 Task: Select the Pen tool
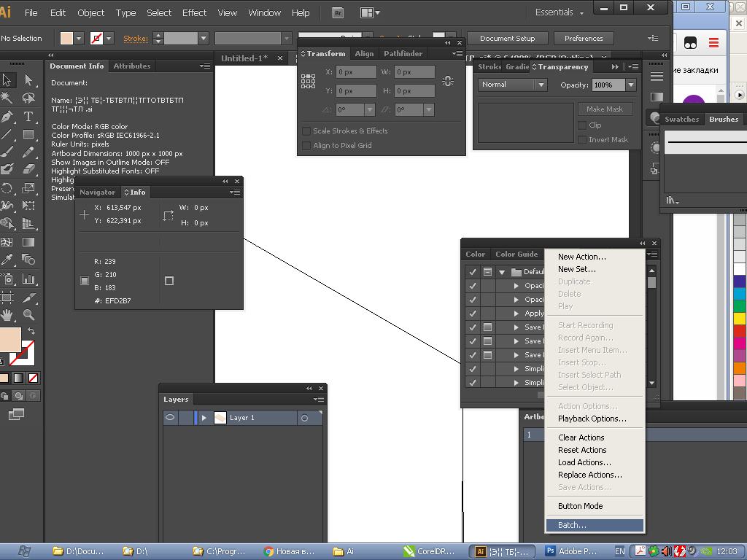coord(7,116)
